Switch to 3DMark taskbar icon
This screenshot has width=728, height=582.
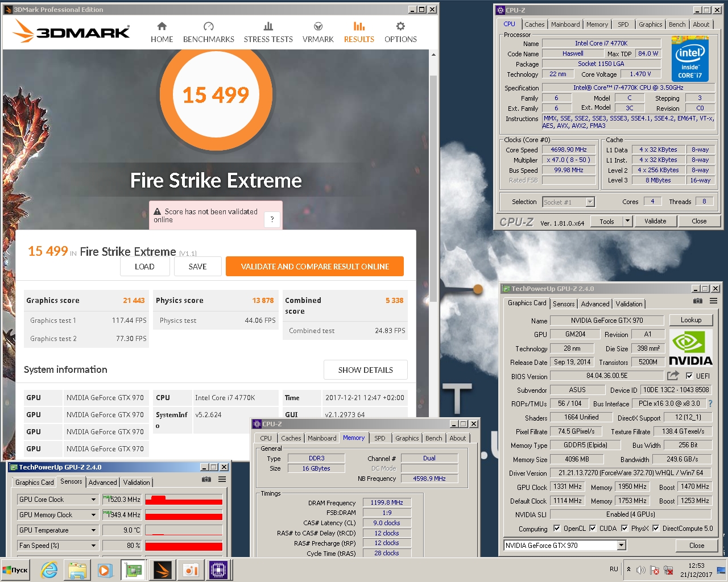[162, 570]
